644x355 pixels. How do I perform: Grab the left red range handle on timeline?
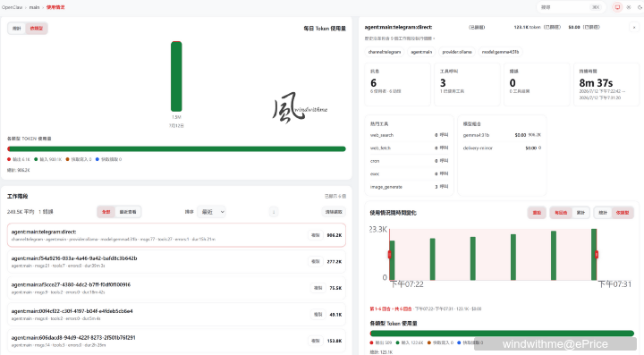[x=389, y=255]
